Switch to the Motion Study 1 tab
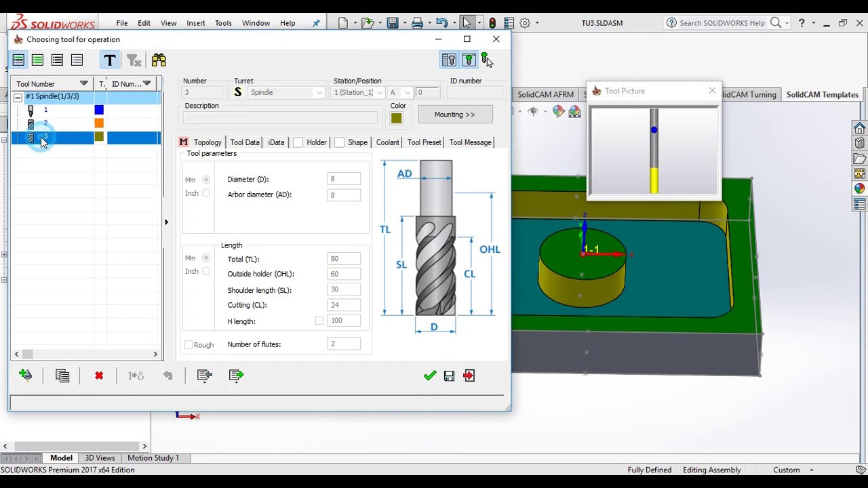The height and width of the screenshot is (488, 868). [153, 458]
